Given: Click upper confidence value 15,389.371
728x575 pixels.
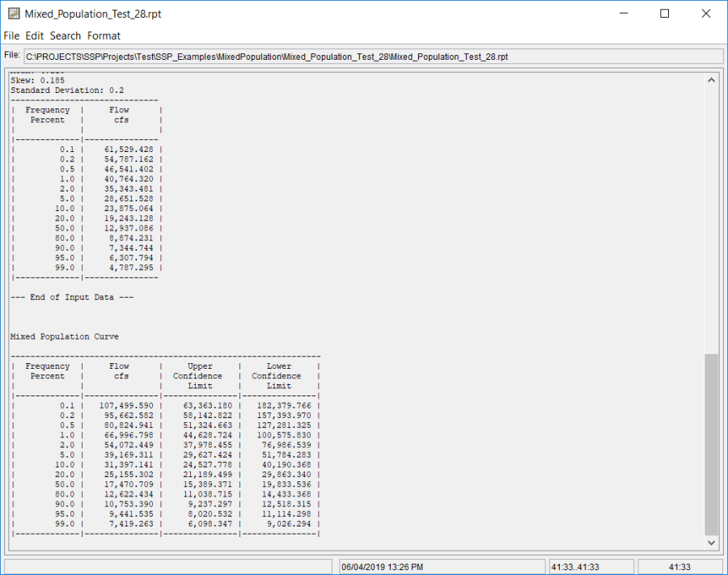Looking at the screenshot, I should pyautogui.click(x=208, y=484).
